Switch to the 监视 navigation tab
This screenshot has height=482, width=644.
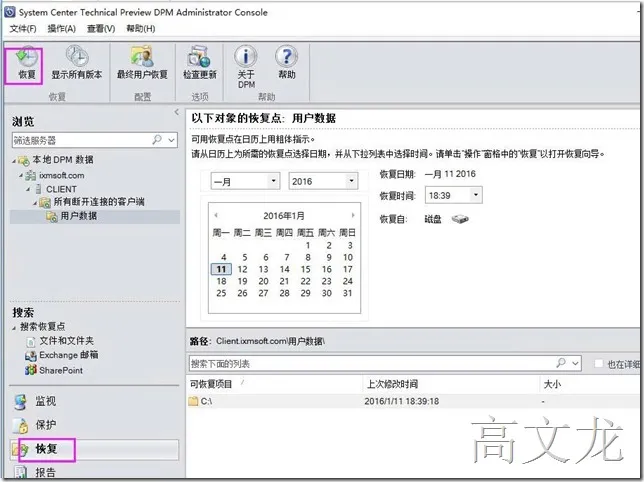[94, 402]
